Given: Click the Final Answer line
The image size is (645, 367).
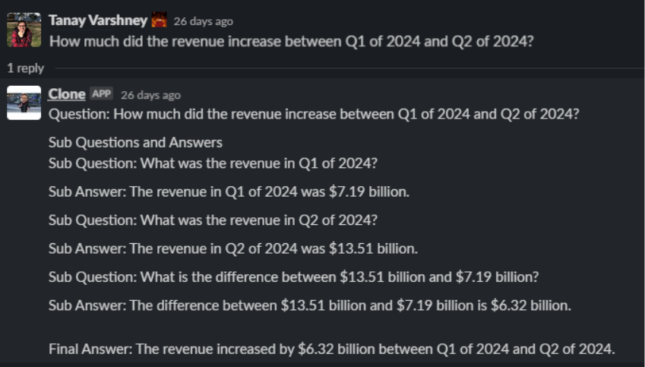Looking at the screenshot, I should tap(332, 349).
